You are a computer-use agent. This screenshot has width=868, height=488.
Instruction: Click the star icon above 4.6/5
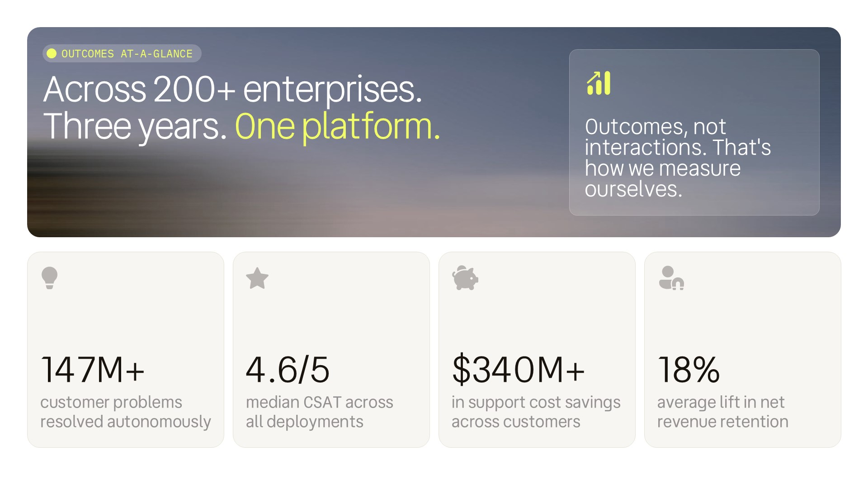pyautogui.click(x=257, y=278)
